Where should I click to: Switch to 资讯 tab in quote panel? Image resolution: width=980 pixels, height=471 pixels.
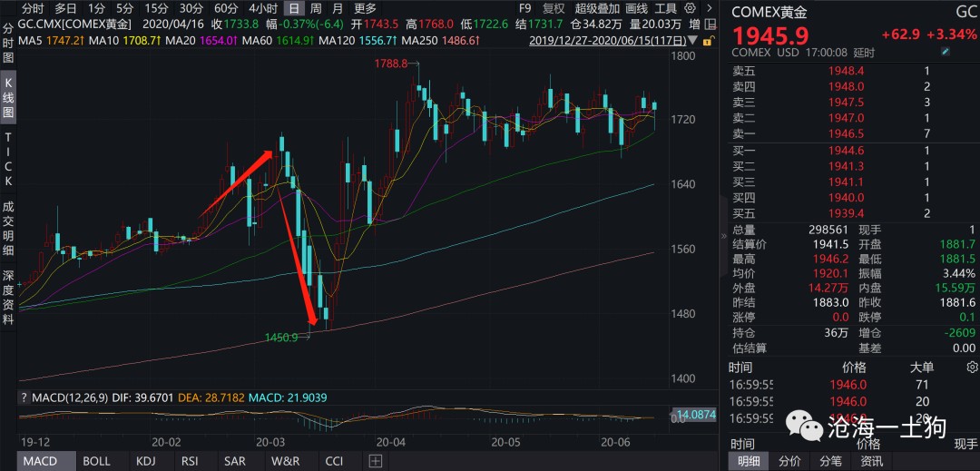[872, 462]
